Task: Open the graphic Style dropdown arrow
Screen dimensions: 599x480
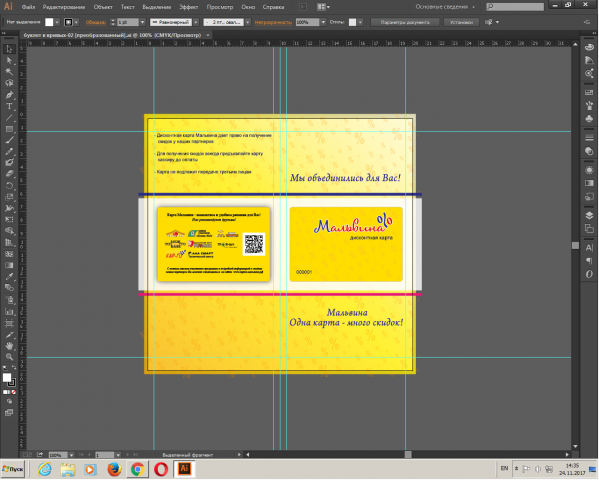Action: click(x=360, y=22)
